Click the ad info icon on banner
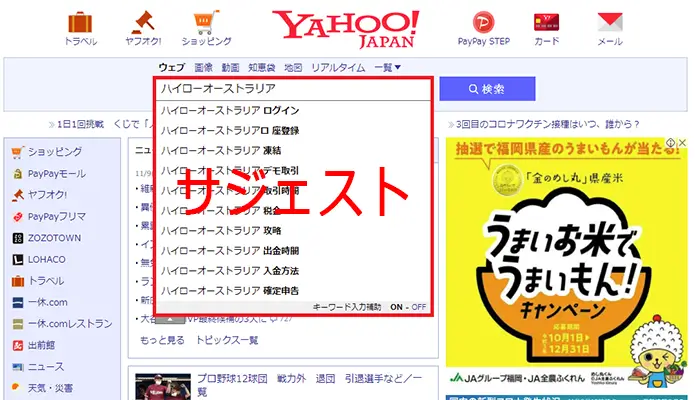 pyautogui.click(x=671, y=142)
